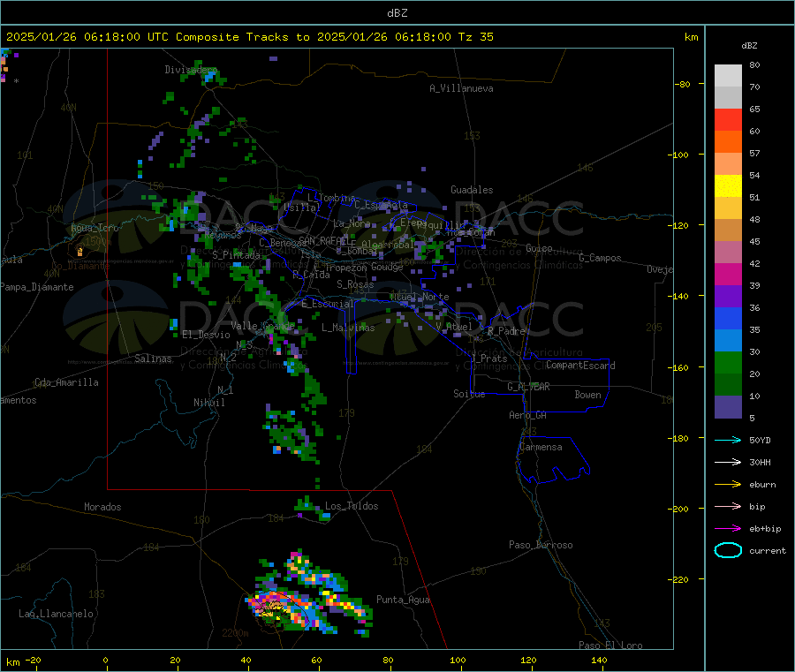Click the J_Prats place label
Viewport: 795px width, 672px height.
pos(489,359)
